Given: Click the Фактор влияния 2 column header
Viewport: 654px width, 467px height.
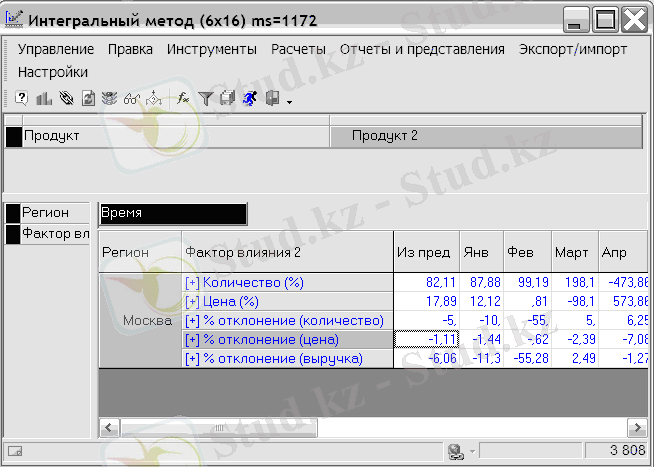Looking at the screenshot, I should [287, 252].
